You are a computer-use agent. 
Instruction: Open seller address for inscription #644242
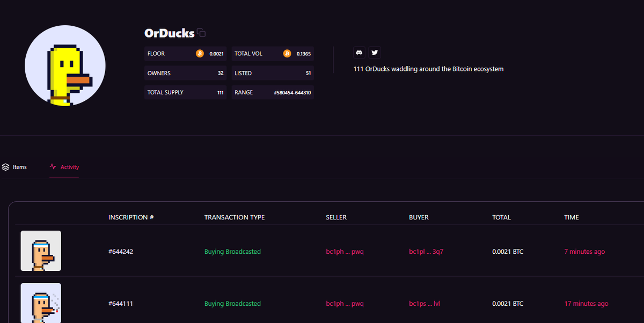pyautogui.click(x=345, y=252)
